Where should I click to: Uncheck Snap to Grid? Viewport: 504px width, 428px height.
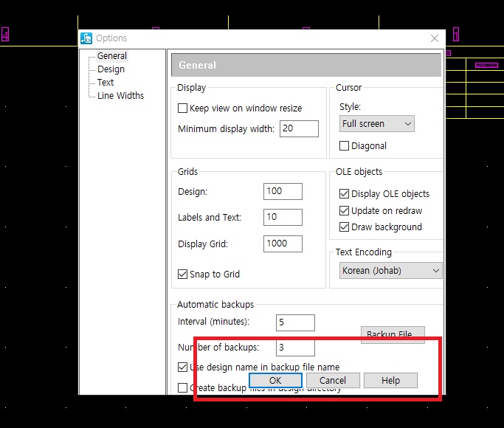tap(183, 275)
